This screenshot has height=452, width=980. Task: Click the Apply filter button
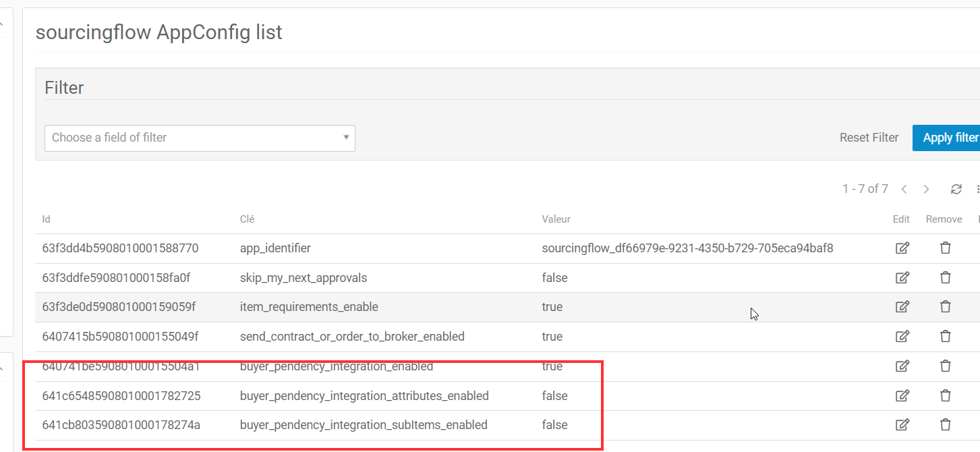pyautogui.click(x=952, y=138)
